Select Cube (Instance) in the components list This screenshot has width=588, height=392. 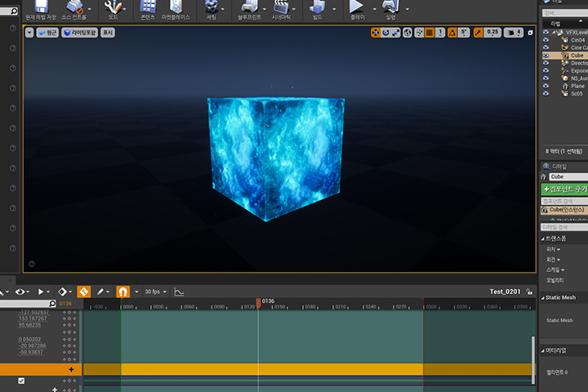click(564, 210)
